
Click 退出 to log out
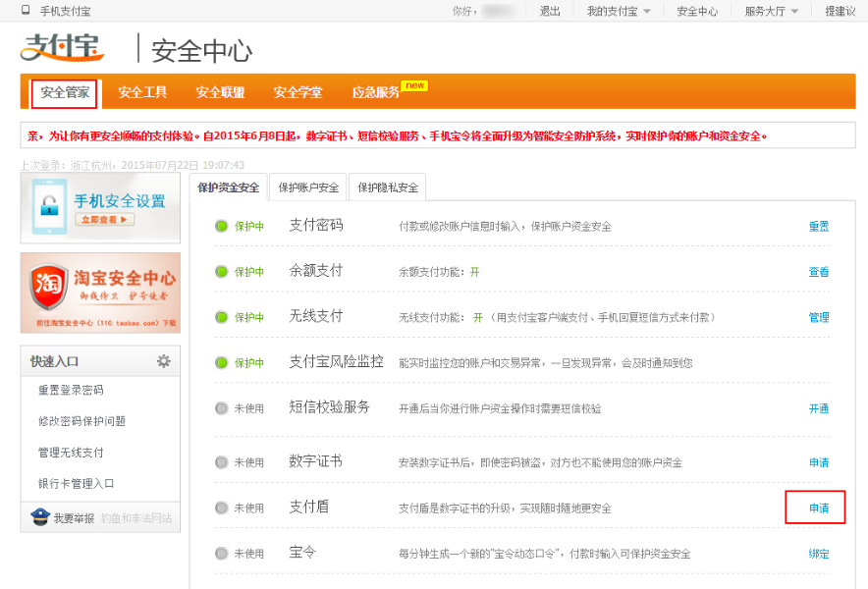click(x=550, y=11)
